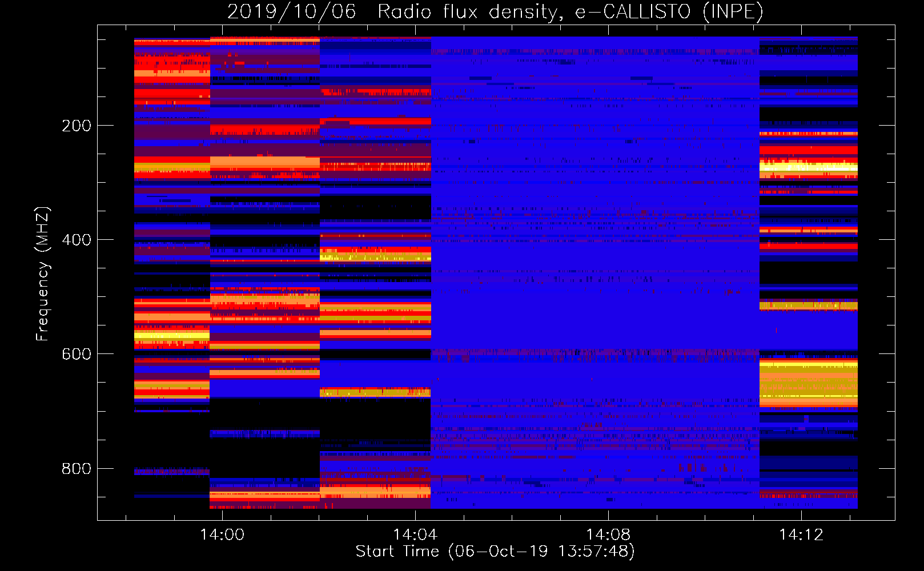Click the 14:08 time tick label

(x=608, y=534)
